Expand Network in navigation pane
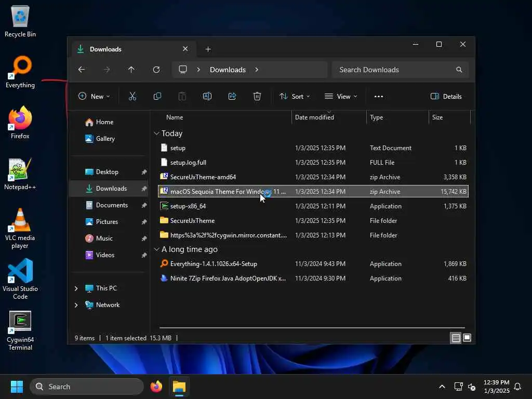The image size is (532, 399). click(76, 305)
